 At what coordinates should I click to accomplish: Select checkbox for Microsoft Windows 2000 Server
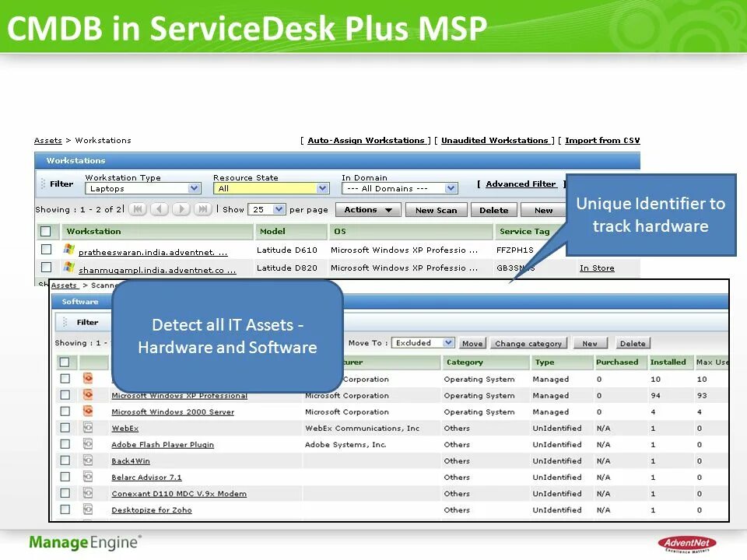pyautogui.click(x=65, y=411)
